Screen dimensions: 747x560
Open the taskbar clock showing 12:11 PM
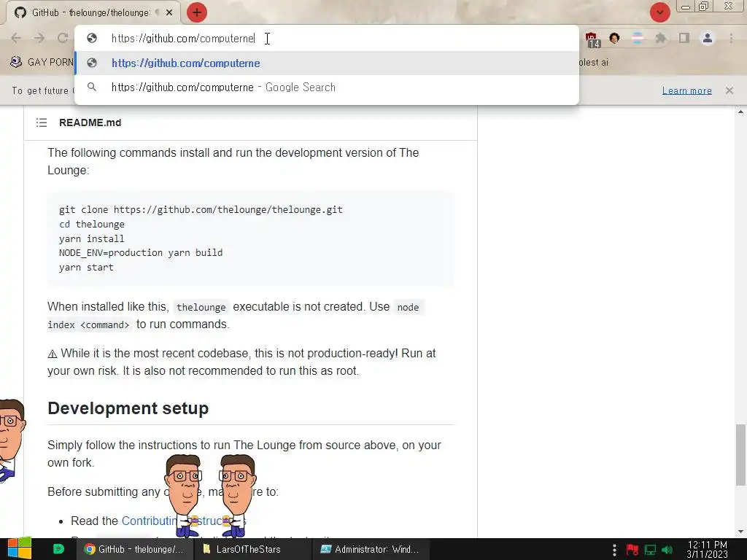coord(708,550)
